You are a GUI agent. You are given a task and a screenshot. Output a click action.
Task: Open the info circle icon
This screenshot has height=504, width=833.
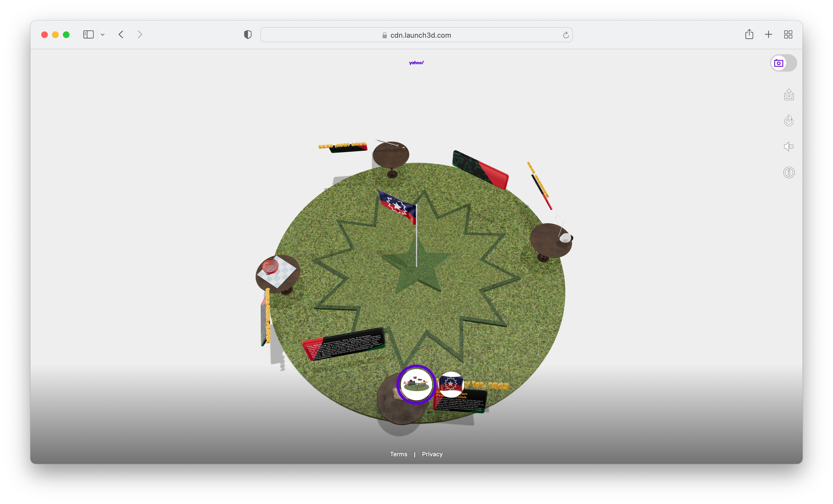(x=789, y=173)
